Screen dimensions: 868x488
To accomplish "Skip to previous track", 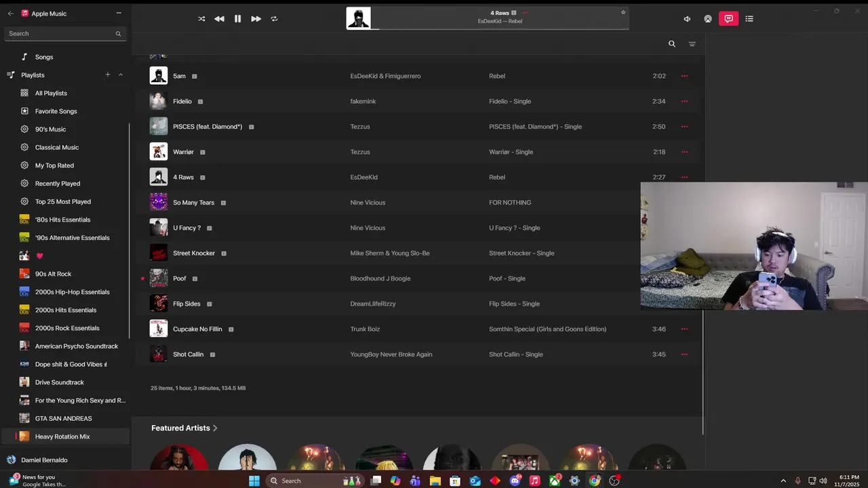I will click(219, 19).
